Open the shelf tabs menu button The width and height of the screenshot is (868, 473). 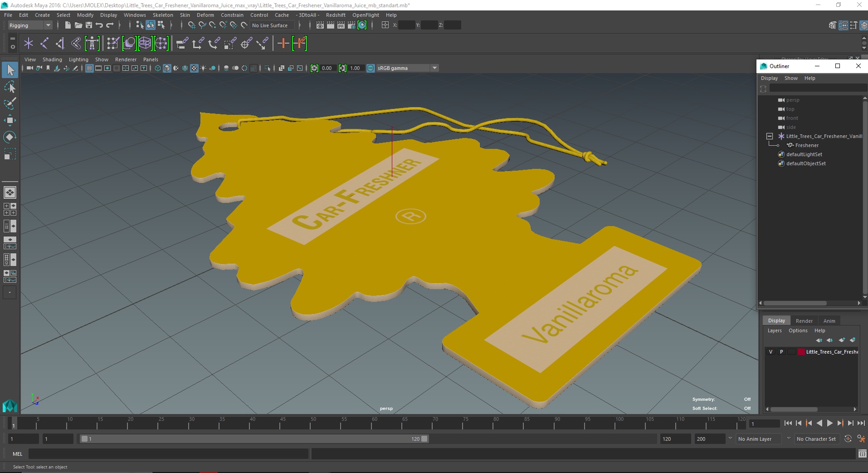click(12, 38)
